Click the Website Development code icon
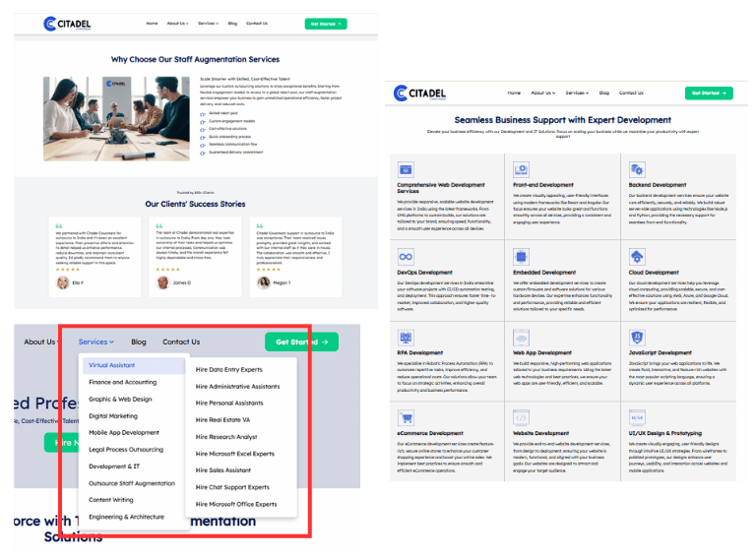756x559 pixels. (x=521, y=418)
